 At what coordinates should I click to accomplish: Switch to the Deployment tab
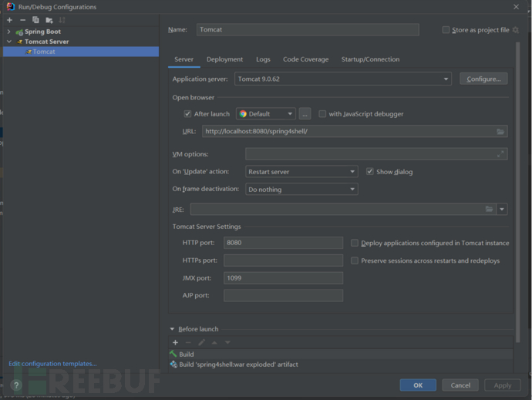(x=224, y=59)
